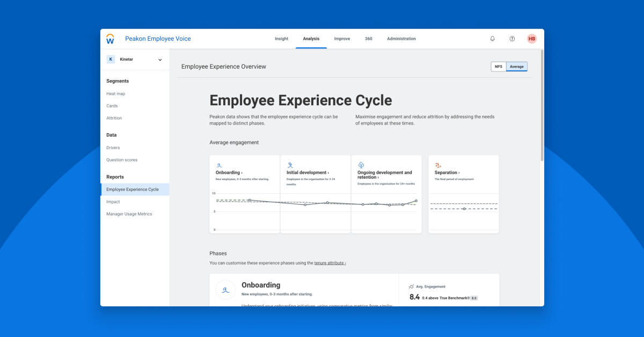Switch to the Improve tab
The height and width of the screenshot is (337, 644).
click(342, 39)
